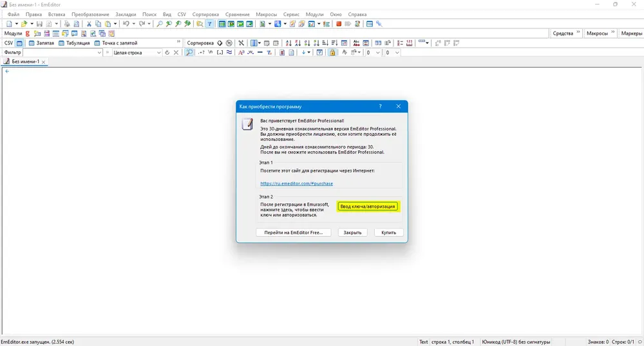The width and height of the screenshot is (644, 346).
Task: Toggle the regular expression .+? filter option
Action: pos(201,53)
